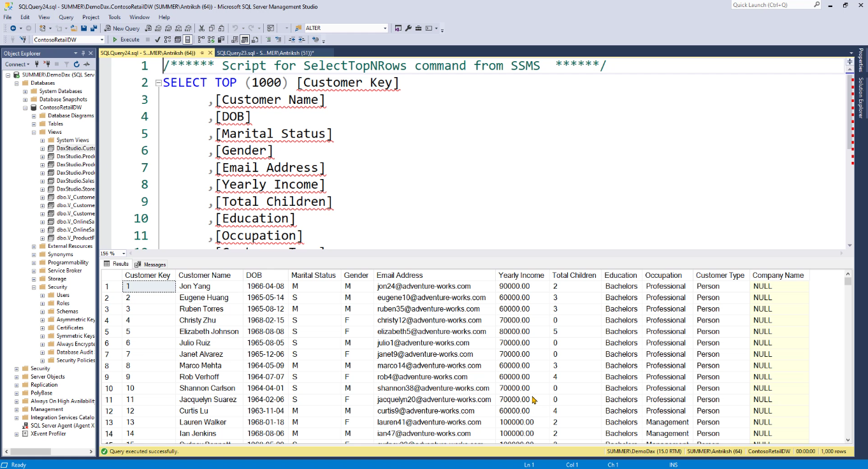Viewport: 868px width, 469px height.
Task: Open Solution Explorer side tab
Action: click(860, 98)
